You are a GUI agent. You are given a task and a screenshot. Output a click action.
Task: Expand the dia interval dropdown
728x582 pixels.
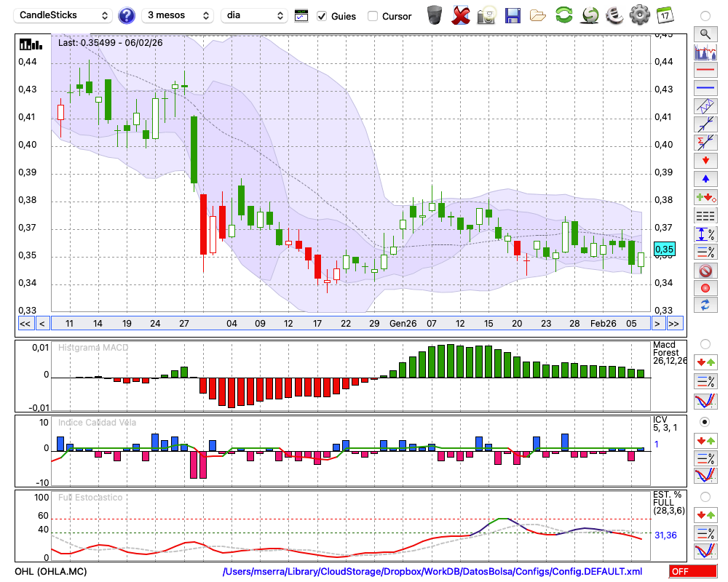[x=254, y=15]
